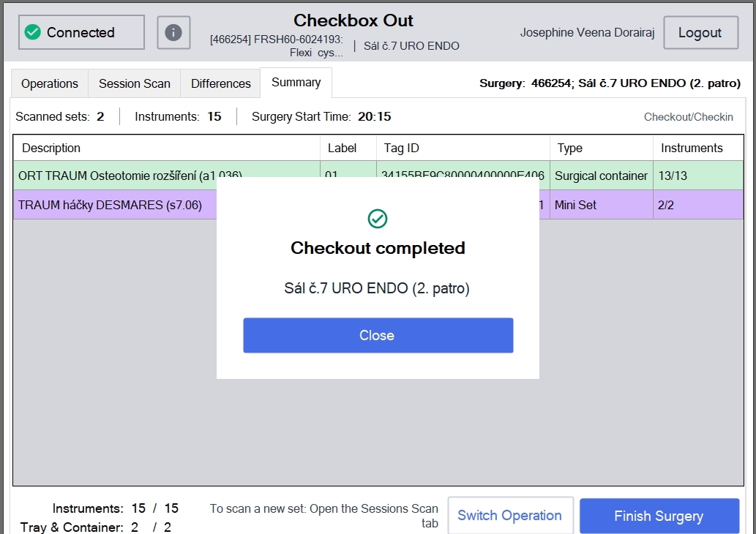The height and width of the screenshot is (534, 756).
Task: Click the green checkmark in the Checkout completed dialog
Action: (x=378, y=219)
